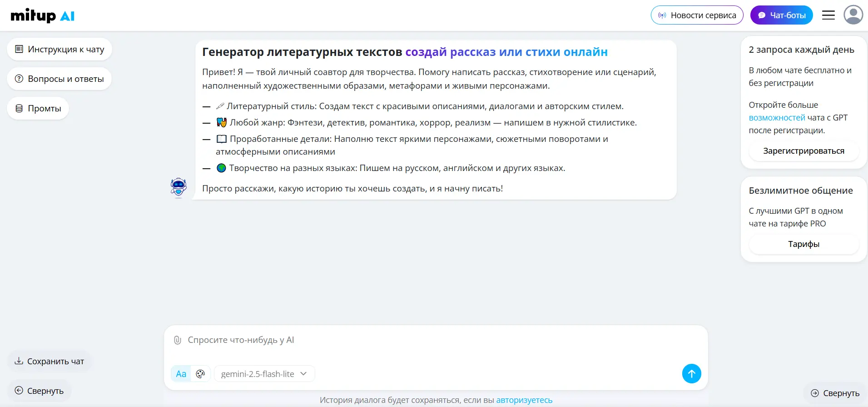Open Вопросы и ответы section
The height and width of the screenshot is (407, 868).
[60, 79]
